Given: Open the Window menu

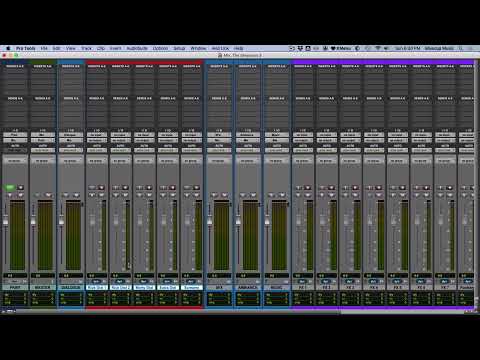Looking at the screenshot, I should pos(198,48).
